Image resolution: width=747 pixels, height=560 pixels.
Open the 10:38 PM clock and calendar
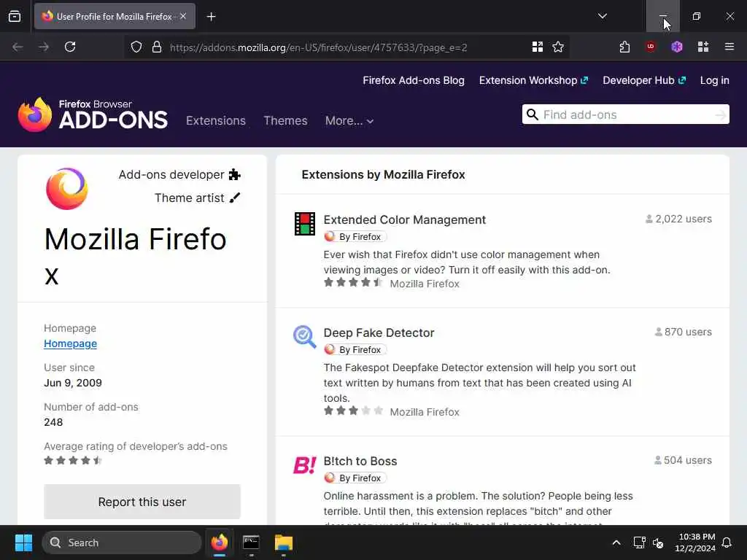(x=695, y=542)
